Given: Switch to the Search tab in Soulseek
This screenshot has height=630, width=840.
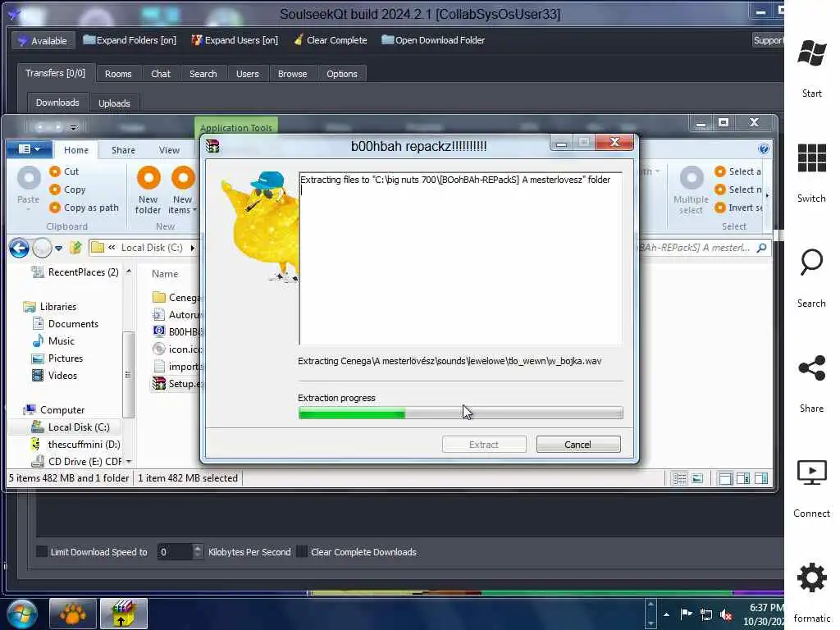Looking at the screenshot, I should [203, 74].
